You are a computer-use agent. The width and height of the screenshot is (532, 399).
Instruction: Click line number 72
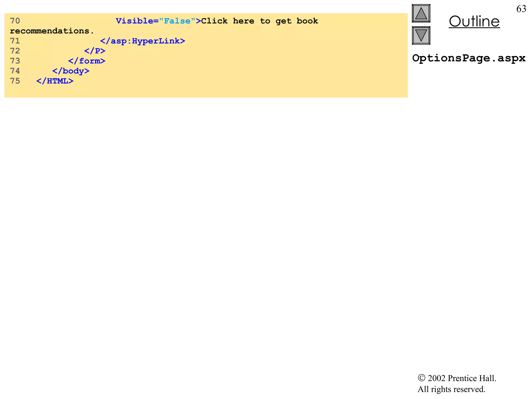click(15, 51)
